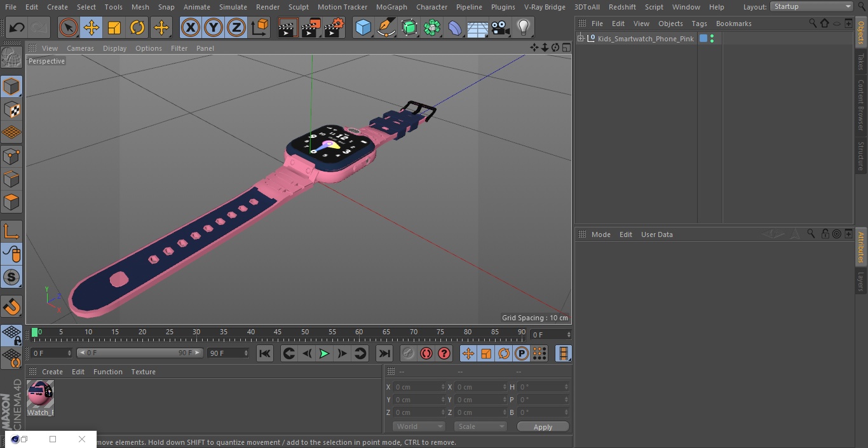Click the object's blue layer color swatch
The width and height of the screenshot is (868, 448).
tap(703, 39)
